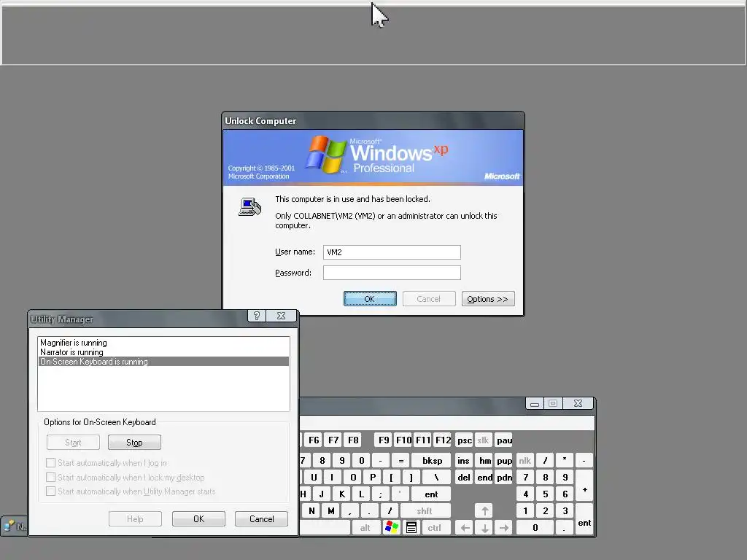This screenshot has width=747, height=560.
Task: Click the del key
Action: pos(463,477)
